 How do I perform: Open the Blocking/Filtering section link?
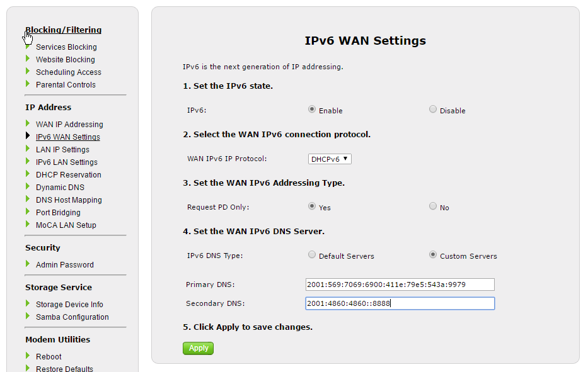[63, 30]
